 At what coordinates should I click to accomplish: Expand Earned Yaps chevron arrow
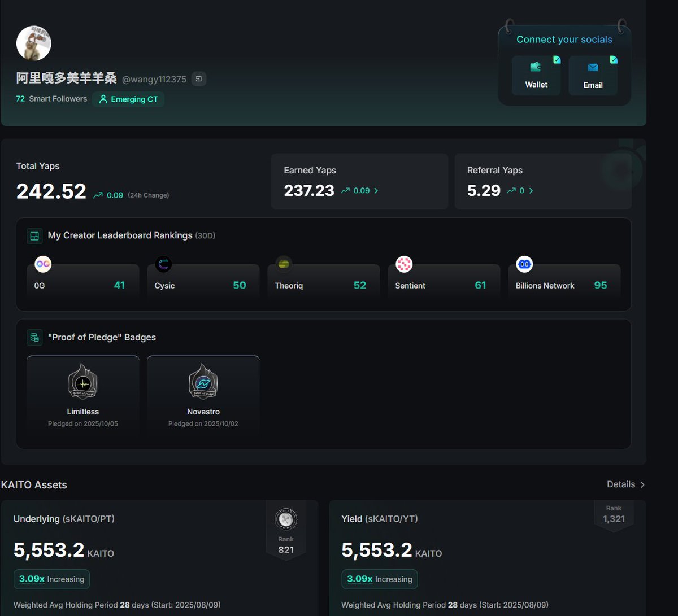tap(376, 191)
